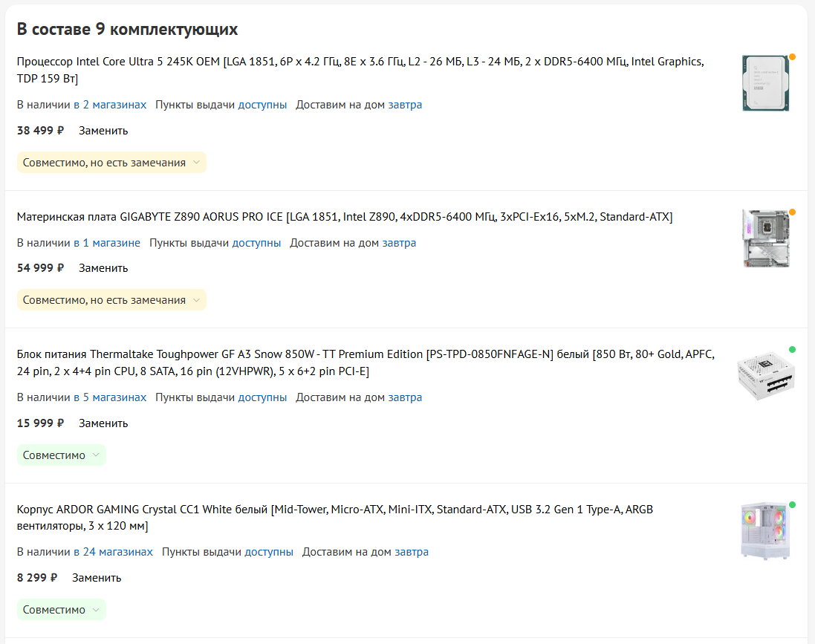The width and height of the screenshot is (815, 644).
Task: Open "в 24 магазинах" availability link
Action: 114,551
